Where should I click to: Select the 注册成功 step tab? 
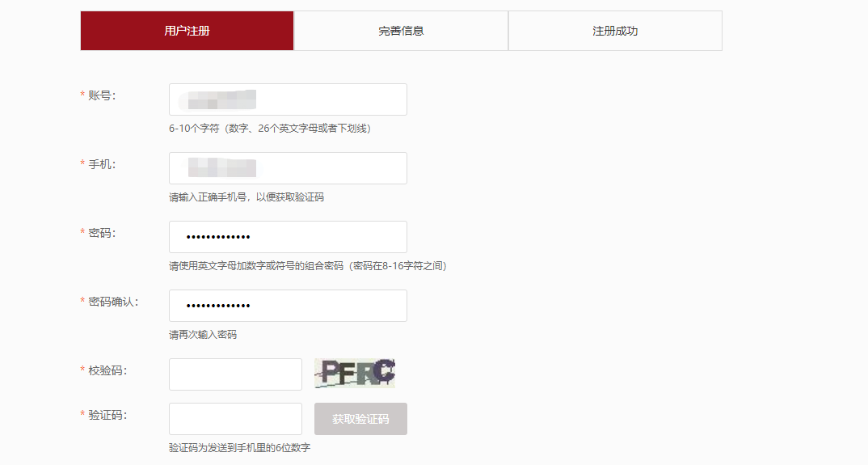pyautogui.click(x=615, y=31)
